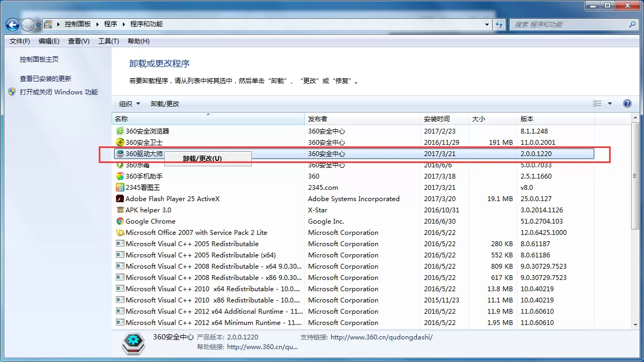The image size is (644, 362).
Task: Click version 51.0.2704.103
Action: pyautogui.click(x=541, y=221)
